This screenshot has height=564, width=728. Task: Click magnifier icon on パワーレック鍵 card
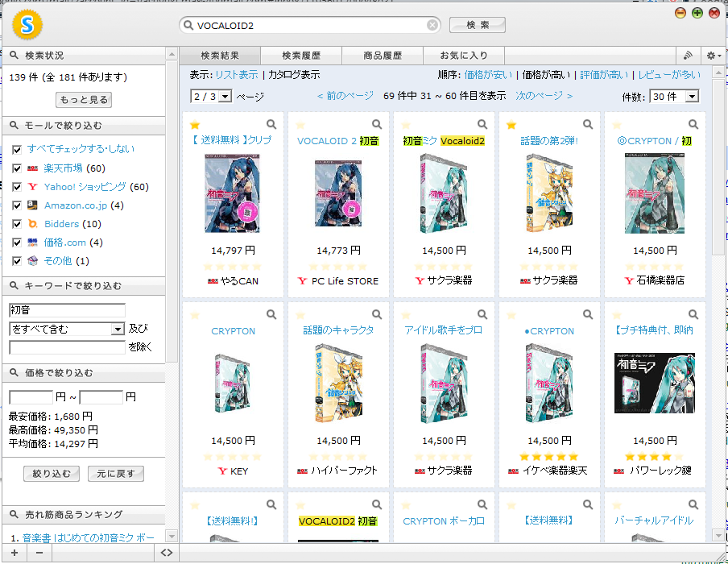(x=693, y=314)
